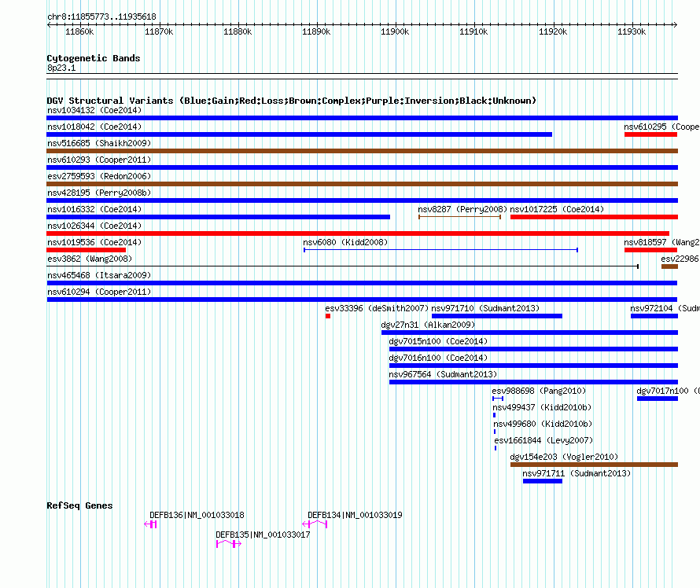Click the chr8:11855773..11935618 coordinate label
700x588 pixels.
[x=101, y=17]
